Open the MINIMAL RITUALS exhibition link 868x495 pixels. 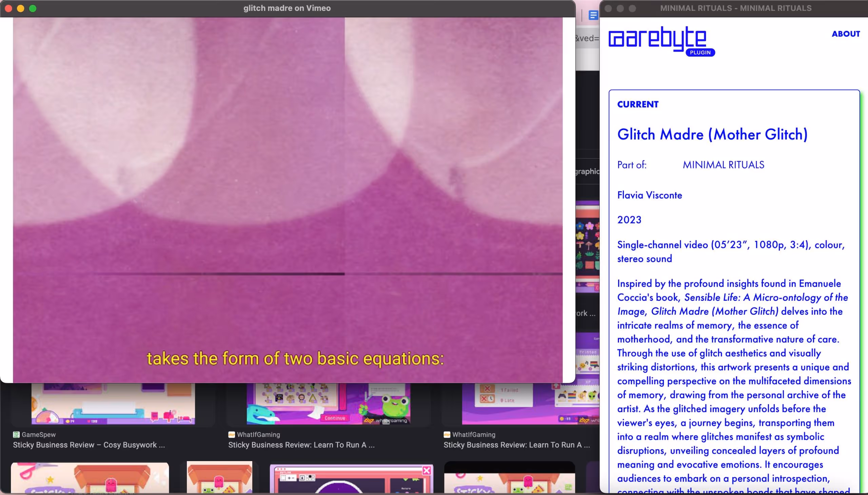pos(723,165)
